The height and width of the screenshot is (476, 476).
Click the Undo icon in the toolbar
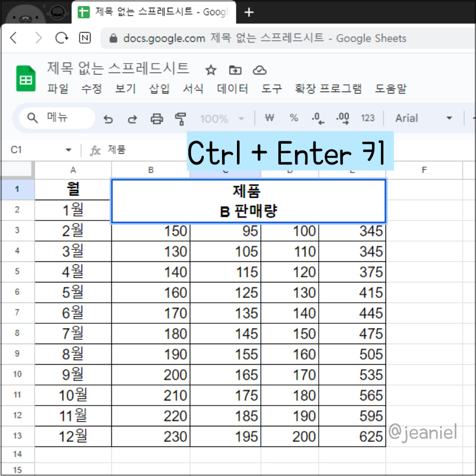coord(108,118)
